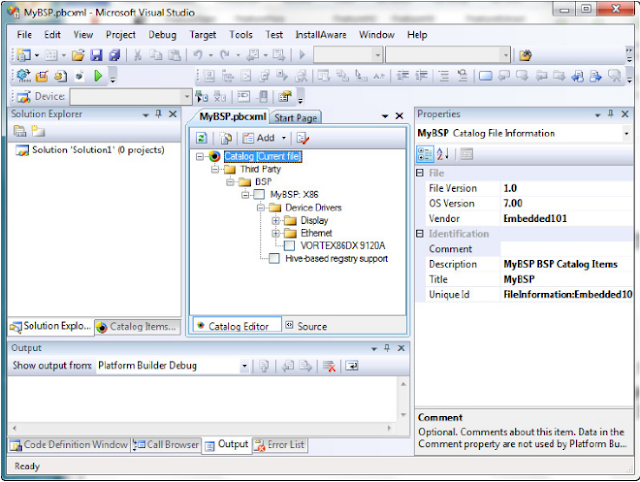Screen dimensions: 640x482
Task: Open the Device dropdown
Action: 187,97
